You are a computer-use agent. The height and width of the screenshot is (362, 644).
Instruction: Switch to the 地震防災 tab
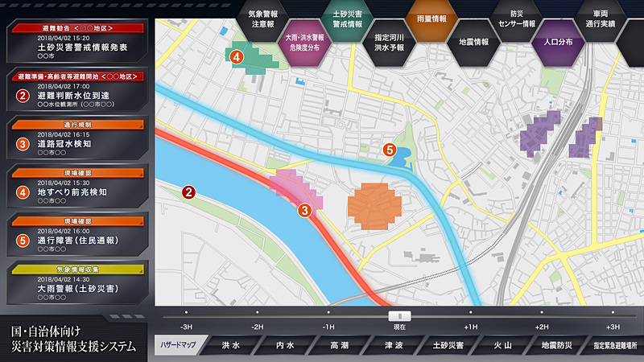(556, 345)
